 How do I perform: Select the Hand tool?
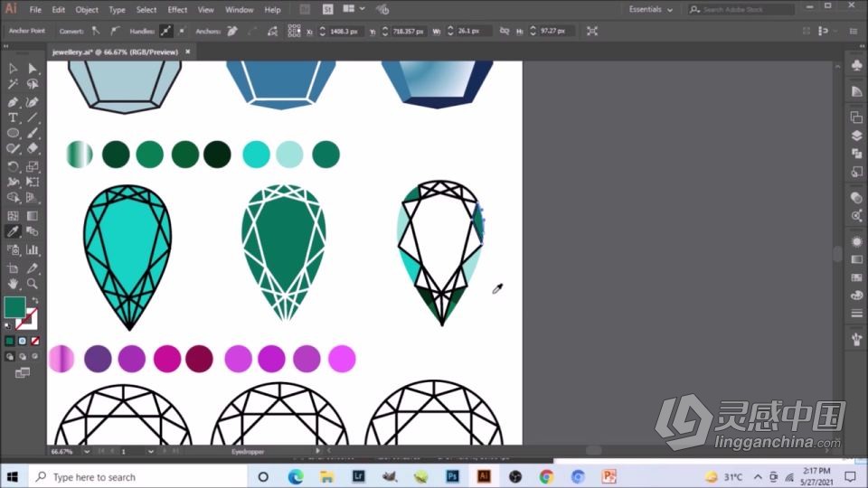13,284
